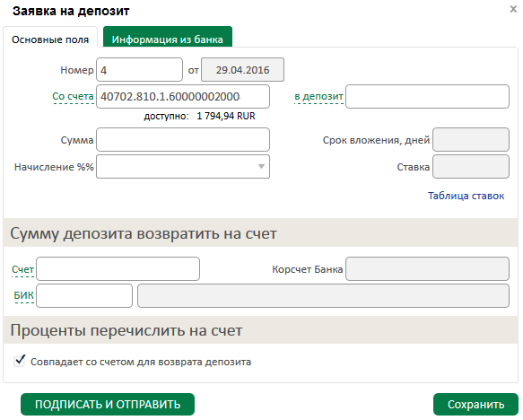Click the Счет return account field

[118, 268]
